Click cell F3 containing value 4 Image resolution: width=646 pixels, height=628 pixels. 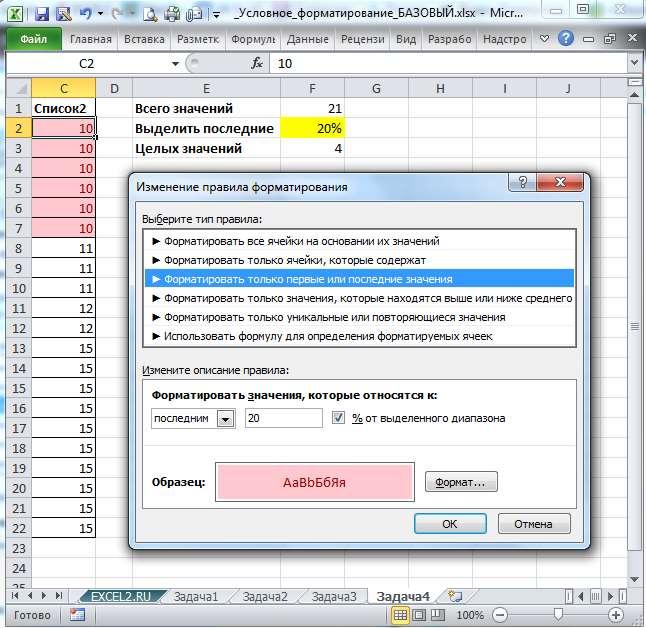pos(312,148)
